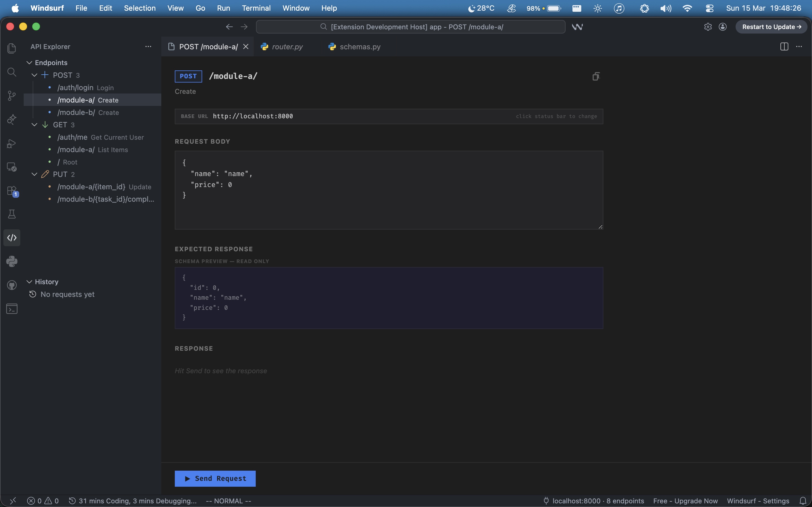Image resolution: width=812 pixels, height=507 pixels.
Task: Open the Source Control view
Action: click(x=12, y=95)
